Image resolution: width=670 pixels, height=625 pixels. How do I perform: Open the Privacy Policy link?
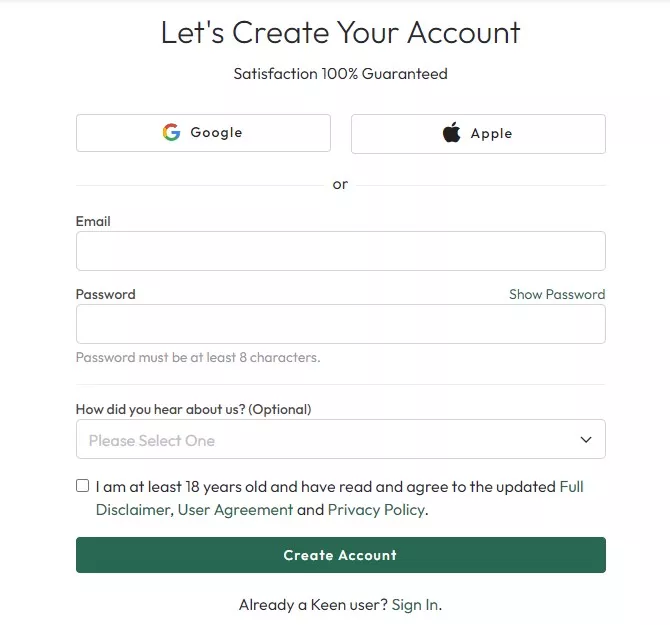[376, 510]
